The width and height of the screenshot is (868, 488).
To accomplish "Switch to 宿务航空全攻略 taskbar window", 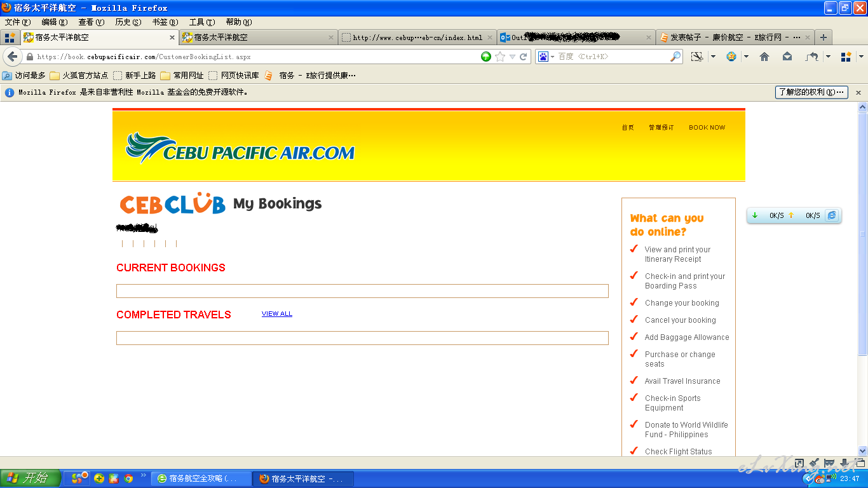I will [x=200, y=478].
